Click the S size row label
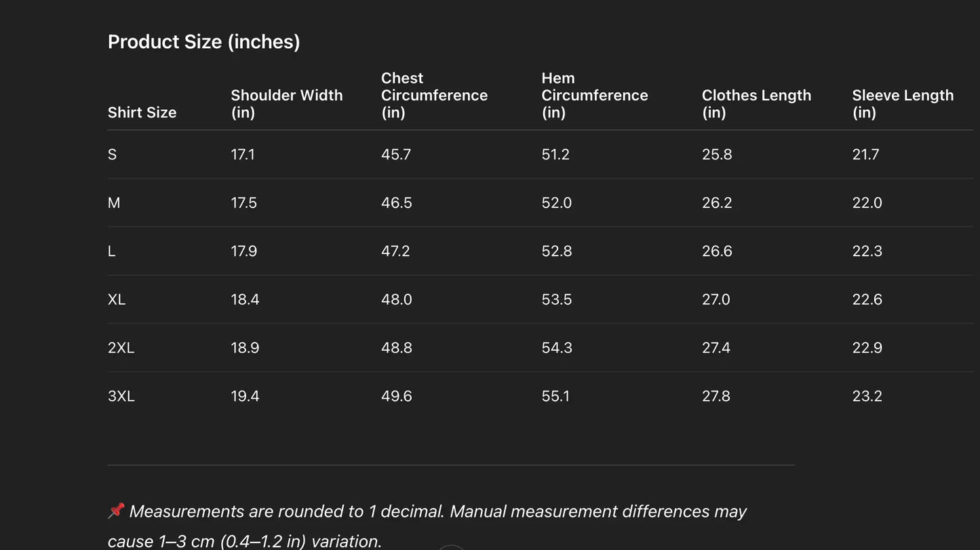The image size is (980, 550). point(113,155)
